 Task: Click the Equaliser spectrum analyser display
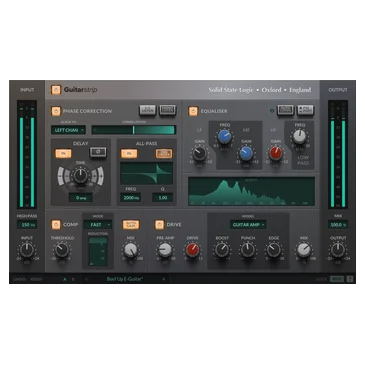[x=252, y=191]
